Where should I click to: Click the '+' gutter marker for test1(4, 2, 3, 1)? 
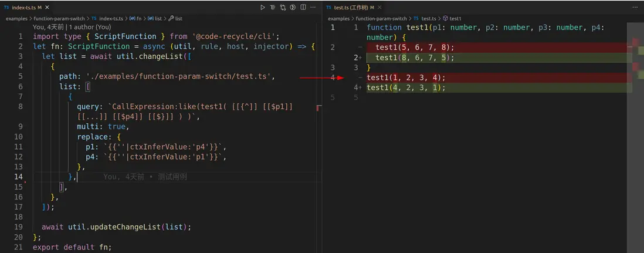coord(360,87)
